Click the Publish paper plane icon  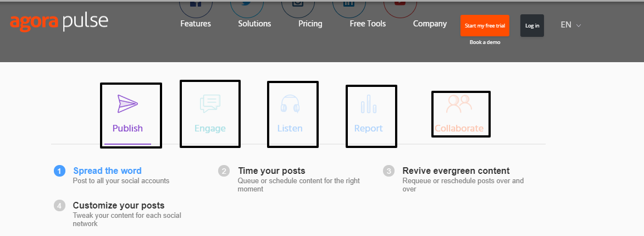[x=127, y=104]
